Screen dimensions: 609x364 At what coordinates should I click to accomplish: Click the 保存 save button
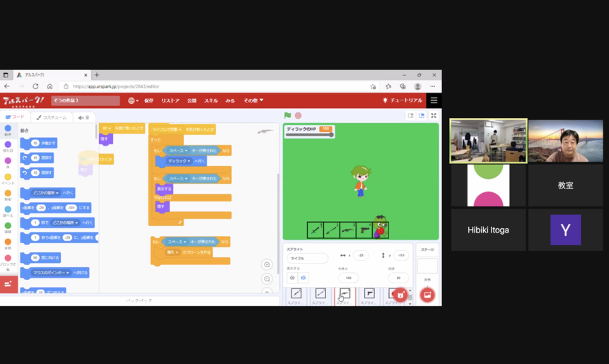(x=149, y=101)
